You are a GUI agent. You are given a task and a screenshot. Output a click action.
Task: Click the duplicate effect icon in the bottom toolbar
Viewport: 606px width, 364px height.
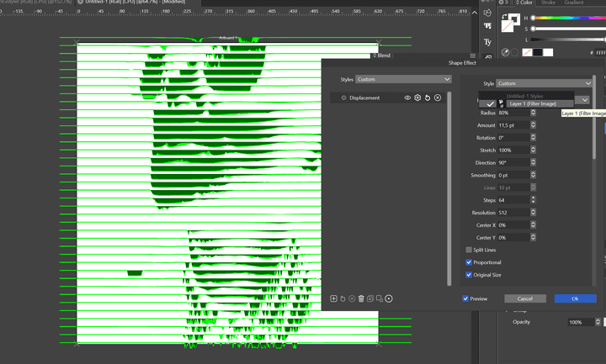[370, 298]
